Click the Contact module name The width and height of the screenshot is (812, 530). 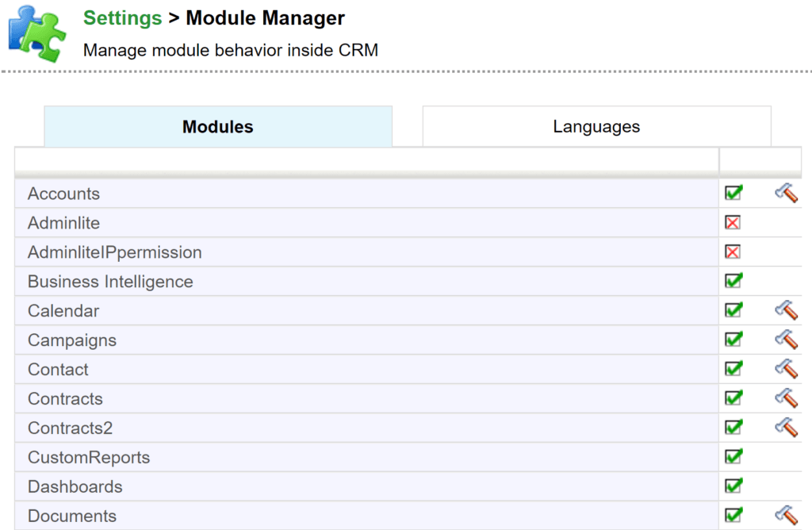[x=57, y=368]
